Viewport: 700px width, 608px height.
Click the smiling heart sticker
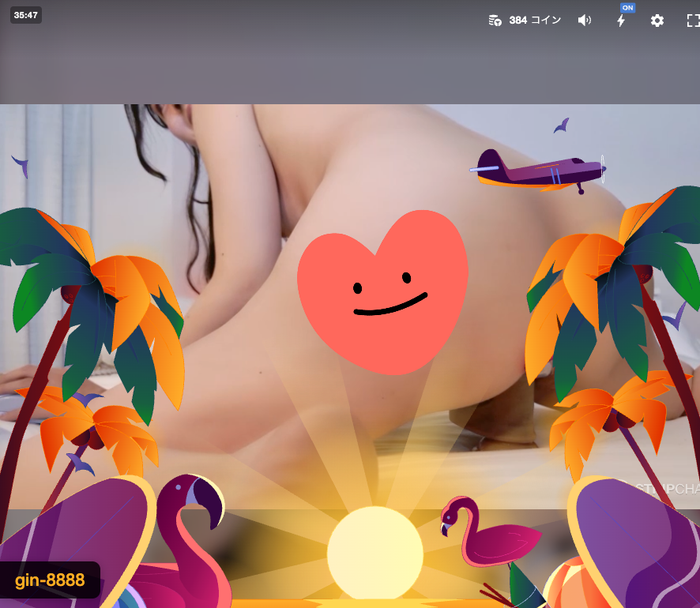[x=382, y=290]
